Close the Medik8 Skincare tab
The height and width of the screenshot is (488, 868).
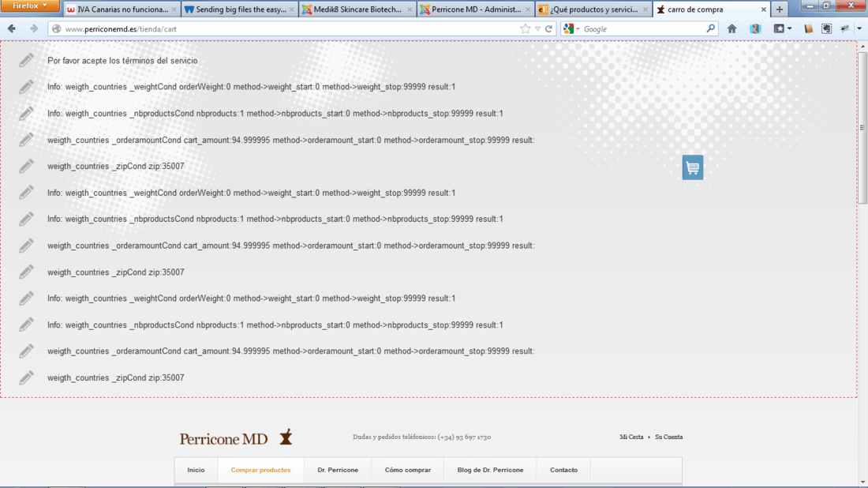410,9
